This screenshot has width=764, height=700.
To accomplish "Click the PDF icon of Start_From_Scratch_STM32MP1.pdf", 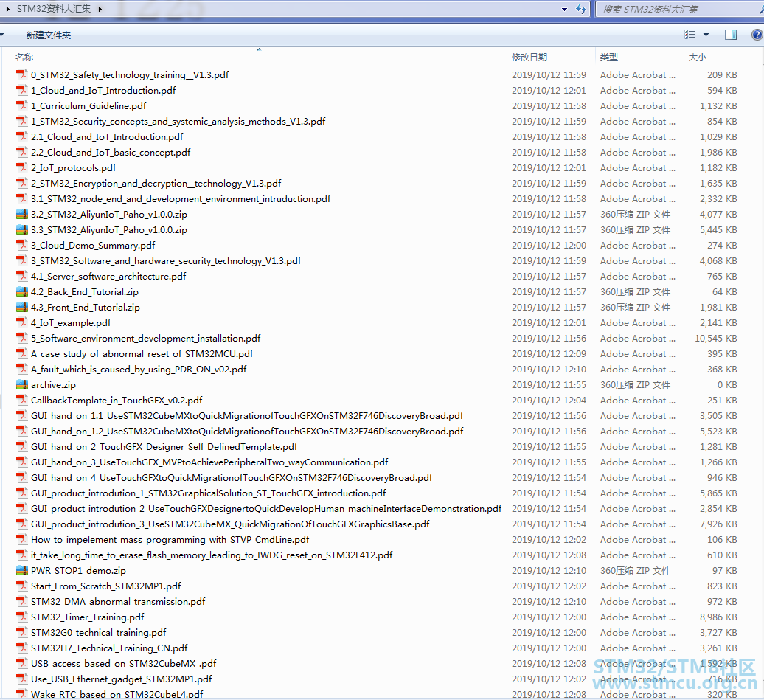I will click(22, 586).
